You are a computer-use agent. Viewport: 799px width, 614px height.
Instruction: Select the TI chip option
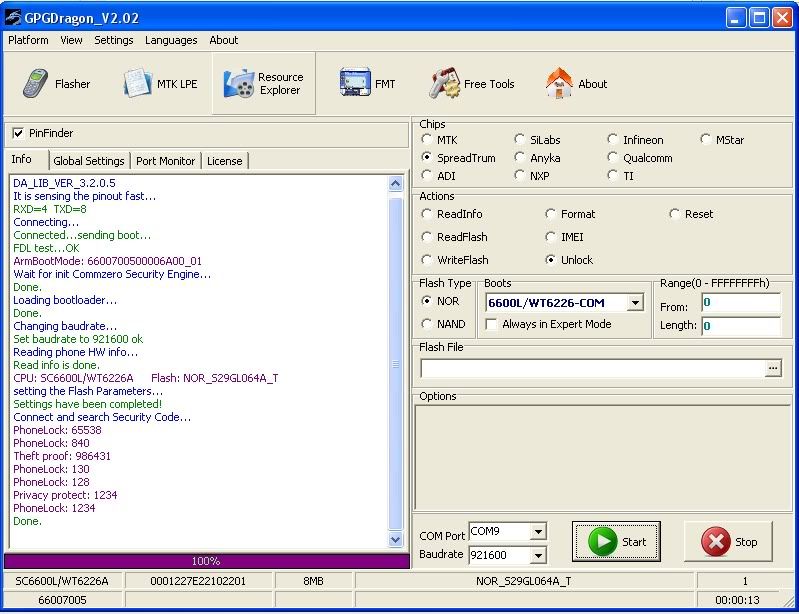coord(612,175)
